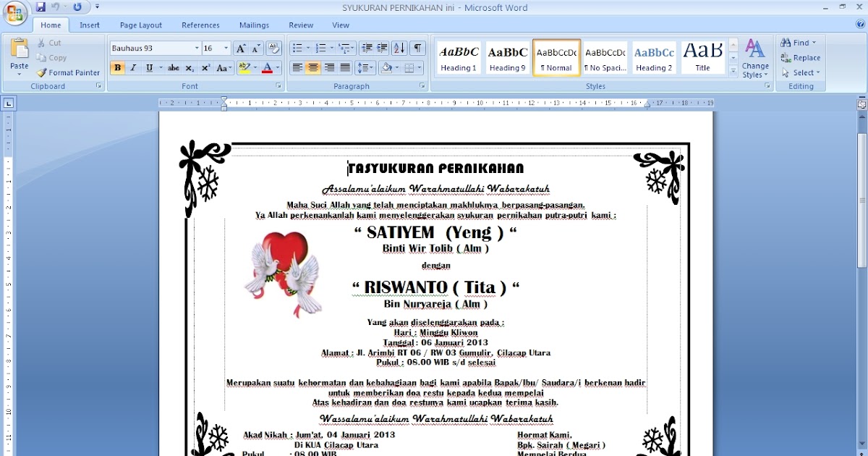Click the tab selector on the ruler
The width and height of the screenshot is (868, 456).
pos(9,104)
